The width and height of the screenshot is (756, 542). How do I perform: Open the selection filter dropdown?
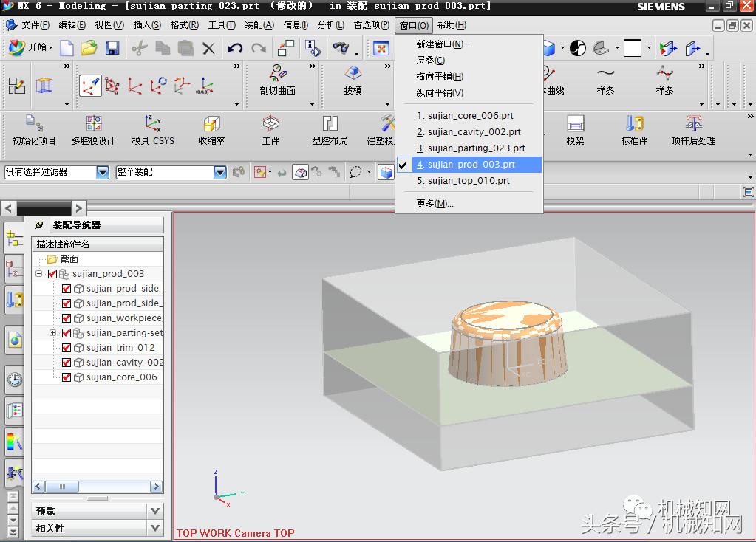pos(103,172)
